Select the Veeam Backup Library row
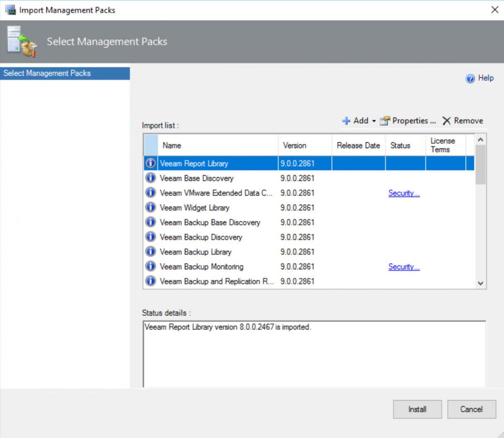The image size is (504, 438). pyautogui.click(x=309, y=251)
